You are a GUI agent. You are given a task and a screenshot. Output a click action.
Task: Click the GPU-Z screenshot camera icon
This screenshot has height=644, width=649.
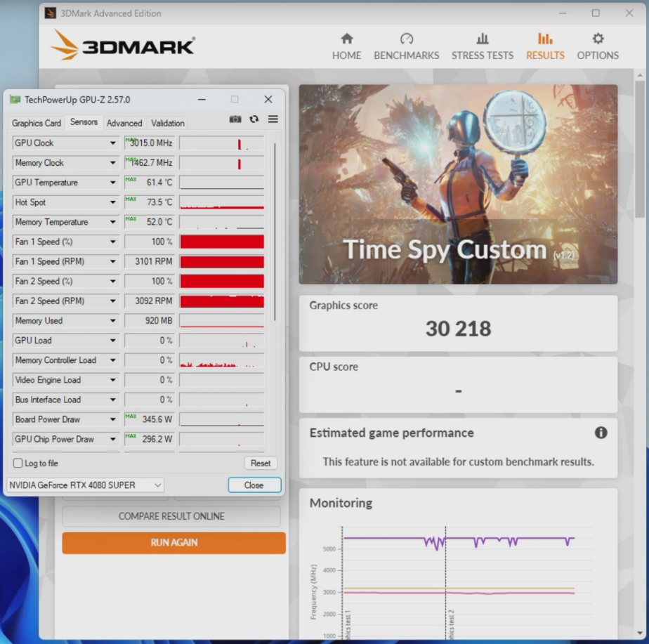tap(235, 119)
